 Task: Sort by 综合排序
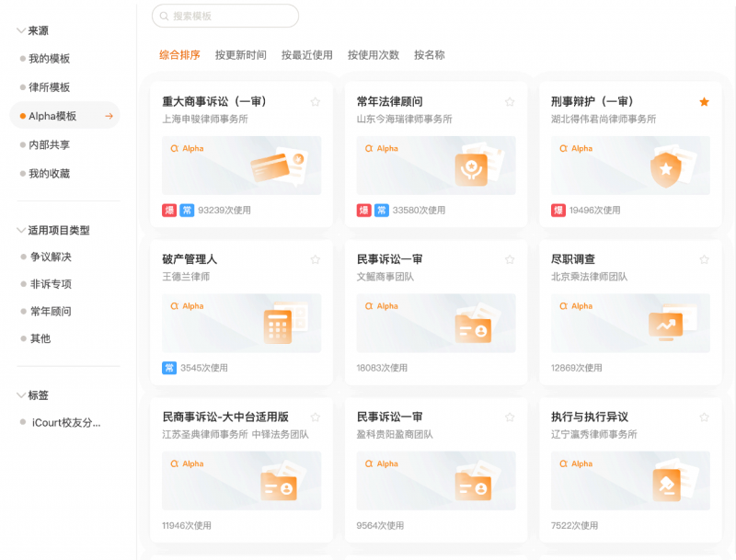click(x=179, y=55)
